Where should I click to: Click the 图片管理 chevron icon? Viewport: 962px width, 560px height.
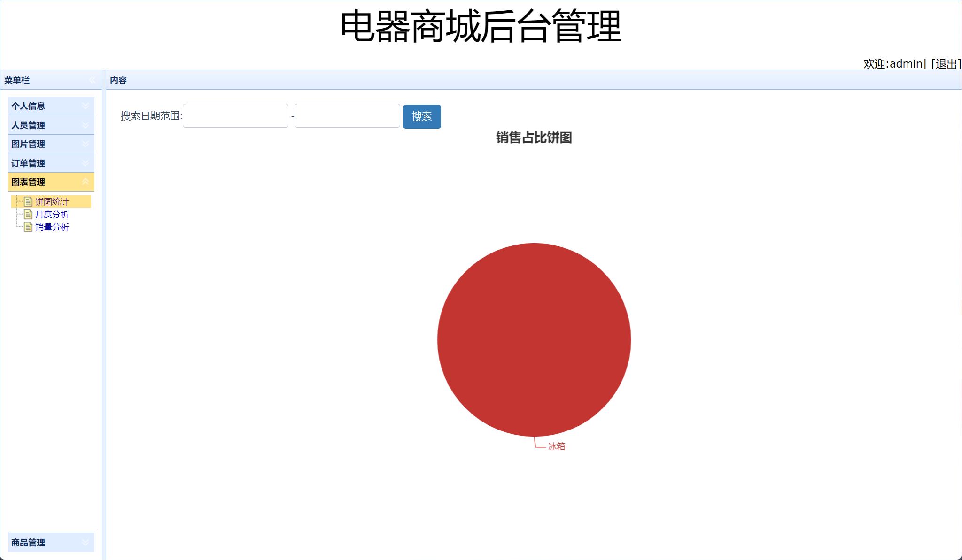tap(85, 144)
